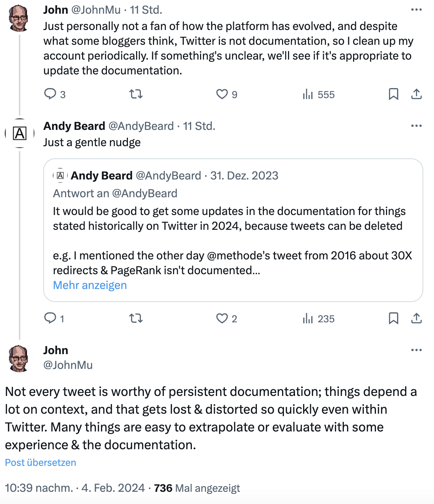Screen dimensions: 434x504
Task: Share Andy Beard's gentle nudge tweet
Action: 416,318
